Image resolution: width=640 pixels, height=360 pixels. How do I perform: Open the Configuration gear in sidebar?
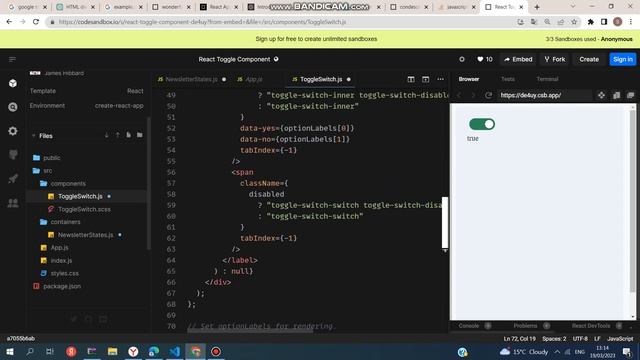click(13, 131)
